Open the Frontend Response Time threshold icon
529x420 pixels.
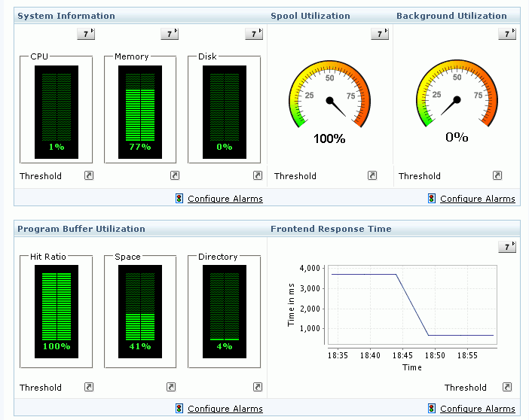point(507,387)
